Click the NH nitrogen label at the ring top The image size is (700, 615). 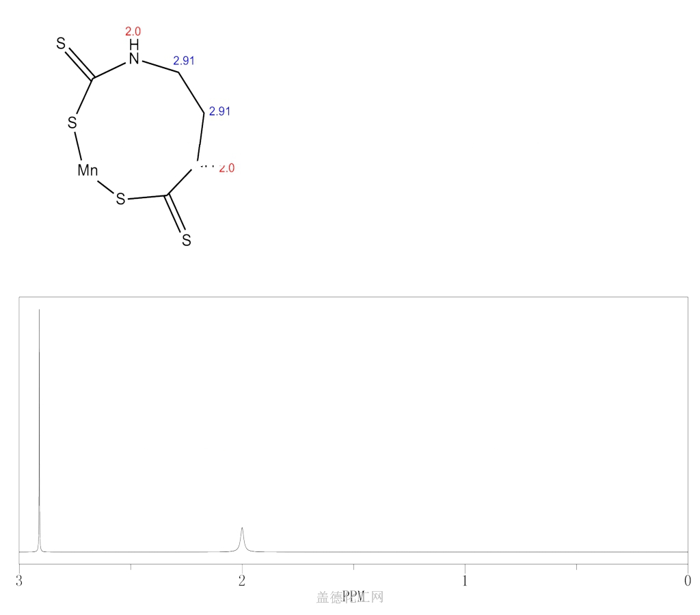click(134, 52)
